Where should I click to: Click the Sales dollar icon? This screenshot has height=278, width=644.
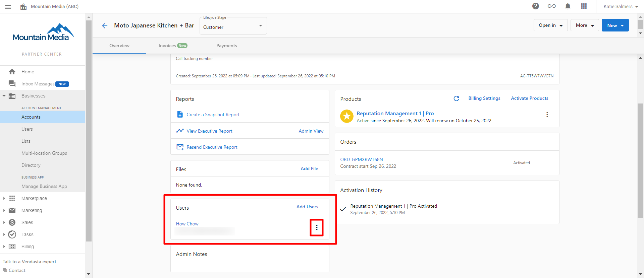tap(12, 222)
